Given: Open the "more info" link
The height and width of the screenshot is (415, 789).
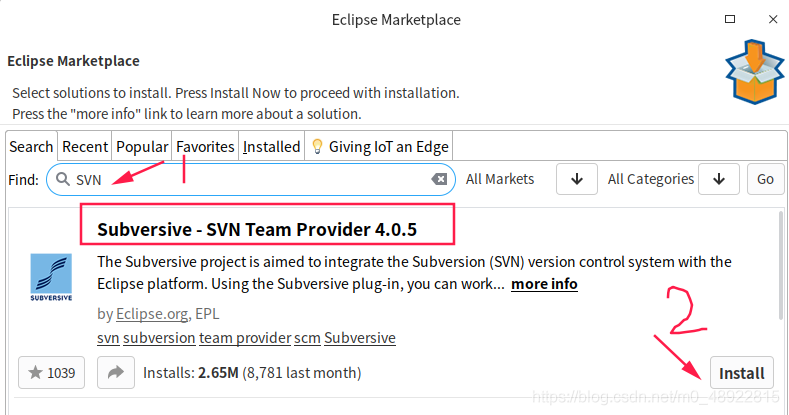Looking at the screenshot, I should 544,284.
